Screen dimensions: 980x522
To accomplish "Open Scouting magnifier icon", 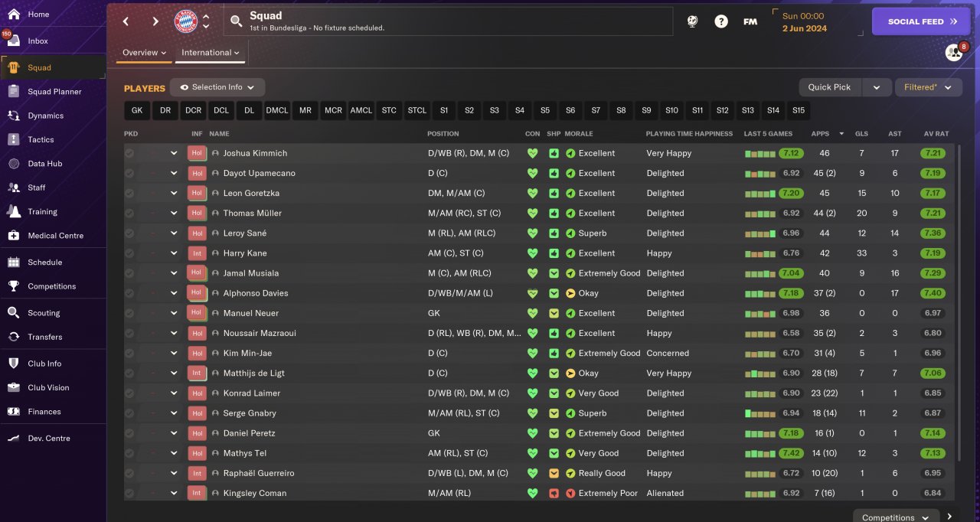I will 14,312.
